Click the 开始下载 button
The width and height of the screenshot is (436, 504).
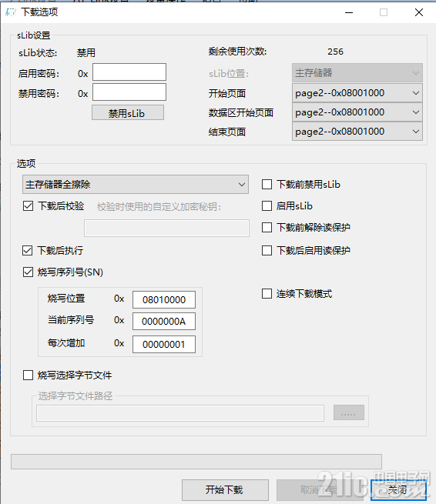point(225,490)
